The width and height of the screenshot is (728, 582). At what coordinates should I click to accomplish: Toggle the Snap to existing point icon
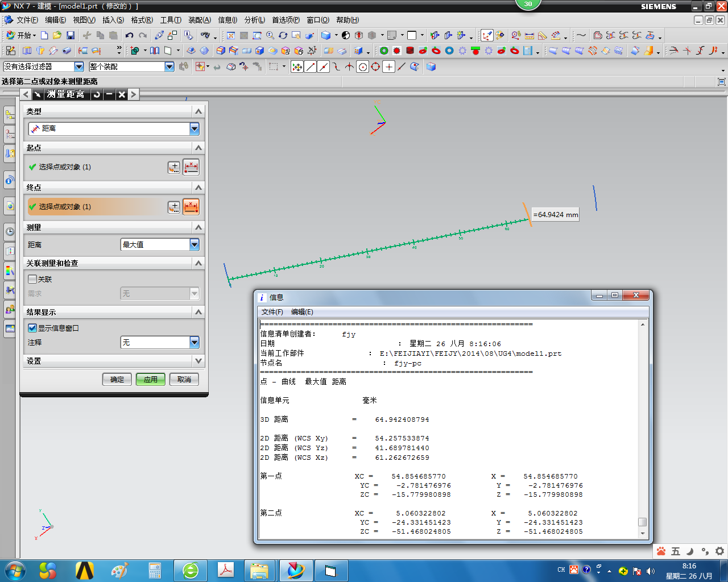[x=388, y=66]
